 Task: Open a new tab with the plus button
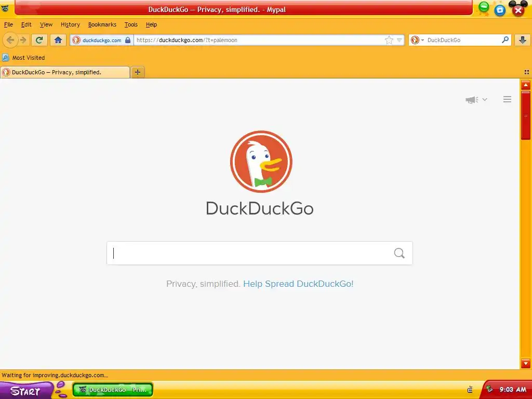[137, 72]
